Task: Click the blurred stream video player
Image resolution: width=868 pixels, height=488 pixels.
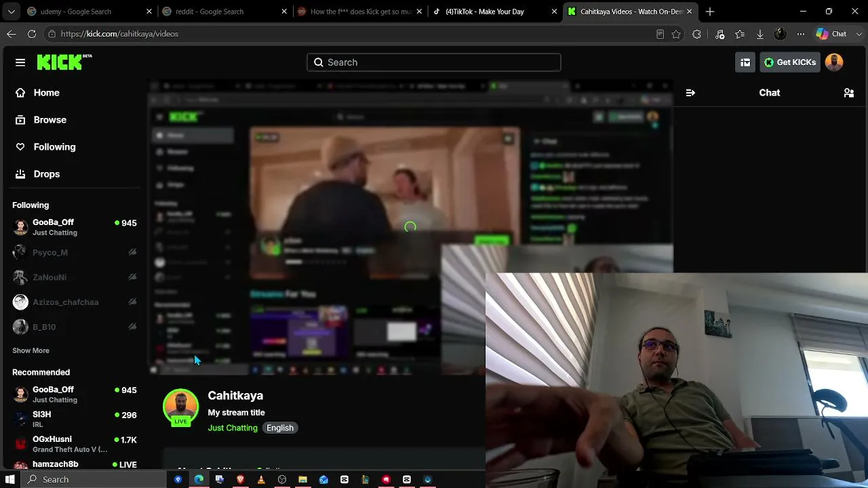Action: pyautogui.click(x=410, y=227)
